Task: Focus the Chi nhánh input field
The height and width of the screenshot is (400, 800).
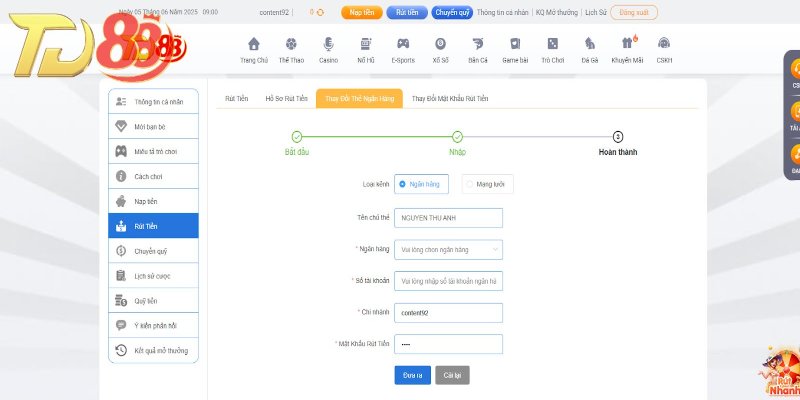Action: tap(448, 313)
